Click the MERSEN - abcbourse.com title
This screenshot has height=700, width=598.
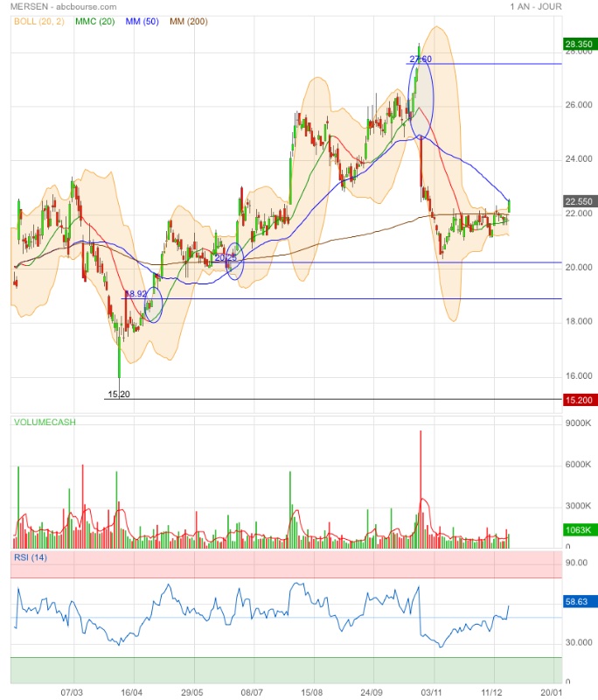click(63, 7)
